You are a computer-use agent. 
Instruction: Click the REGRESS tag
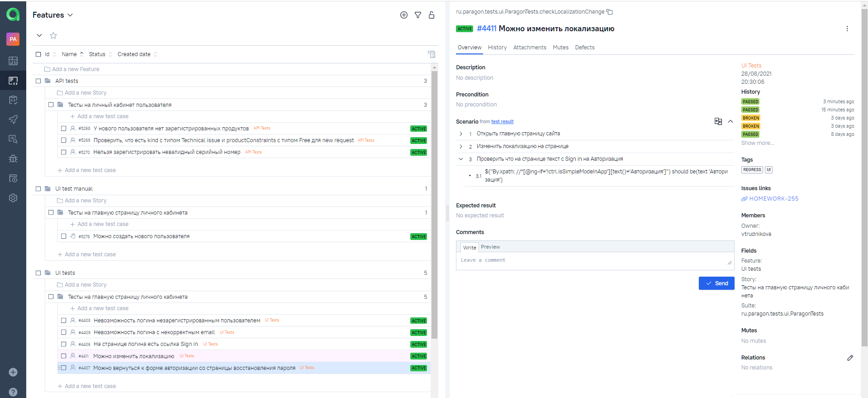(752, 170)
